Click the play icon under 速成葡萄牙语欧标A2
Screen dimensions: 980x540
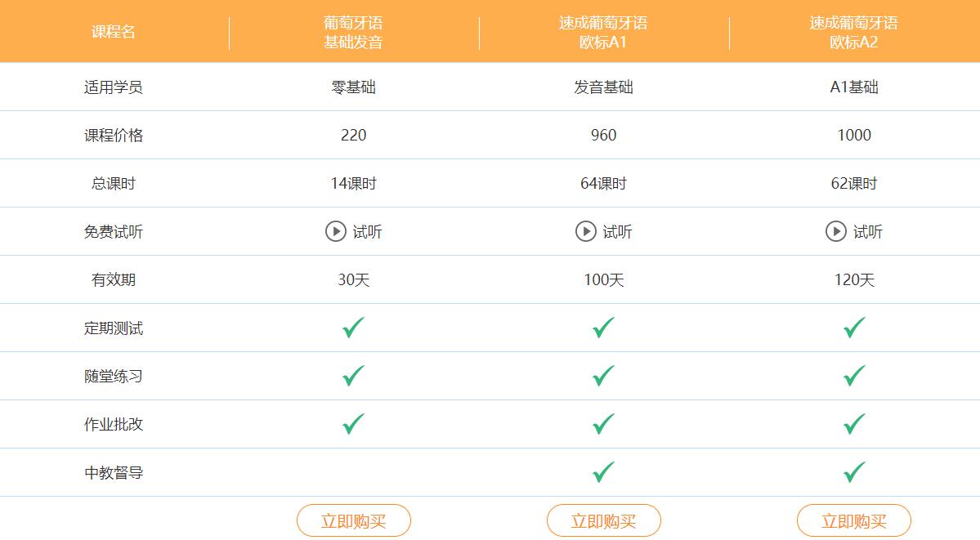836,231
